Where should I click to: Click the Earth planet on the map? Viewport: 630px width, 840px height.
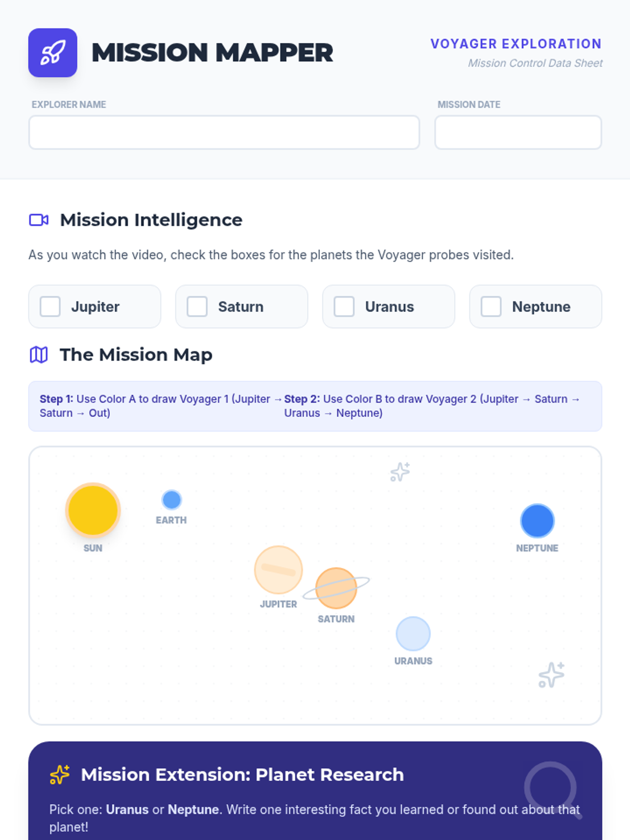(171, 500)
